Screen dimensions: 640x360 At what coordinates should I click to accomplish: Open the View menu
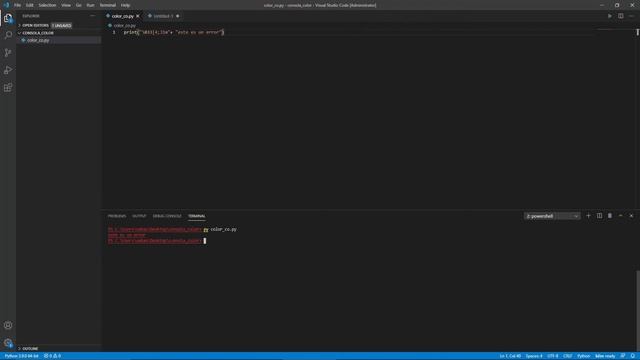tap(66, 5)
